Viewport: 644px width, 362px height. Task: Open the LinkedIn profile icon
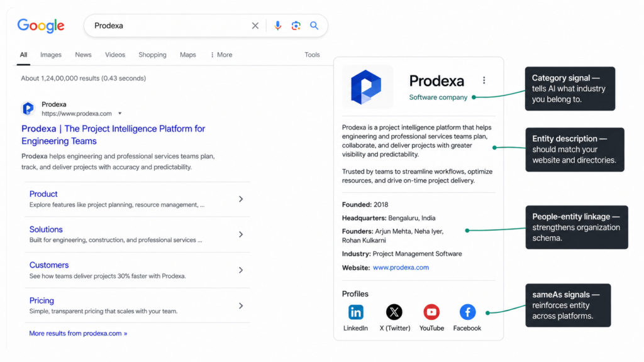(x=356, y=312)
